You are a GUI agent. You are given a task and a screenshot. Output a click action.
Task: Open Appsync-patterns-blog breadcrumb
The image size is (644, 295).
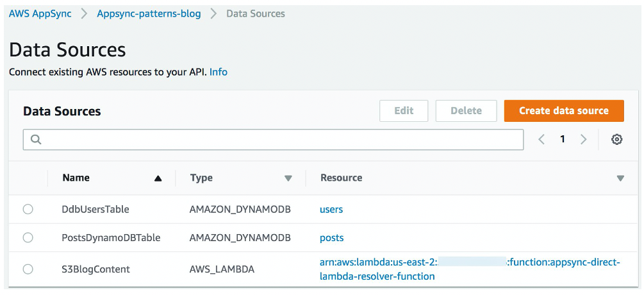(x=149, y=13)
